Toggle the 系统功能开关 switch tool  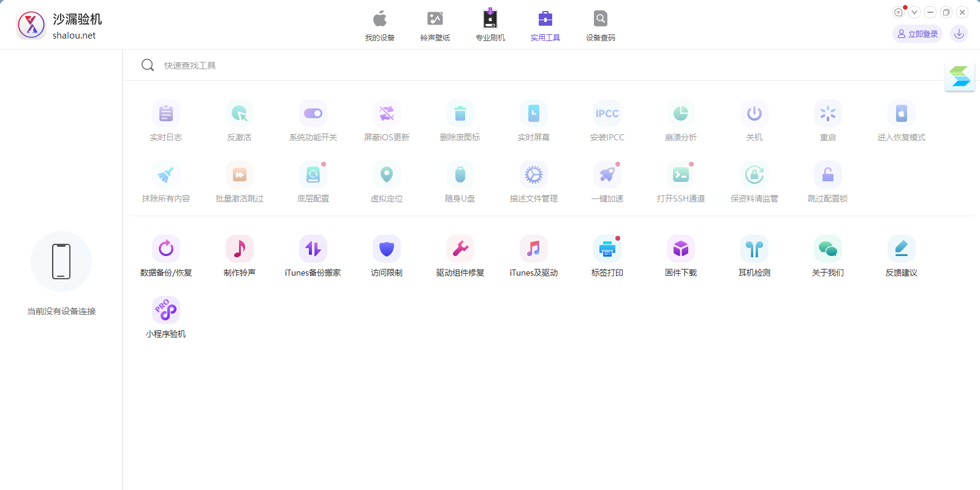[x=313, y=114]
